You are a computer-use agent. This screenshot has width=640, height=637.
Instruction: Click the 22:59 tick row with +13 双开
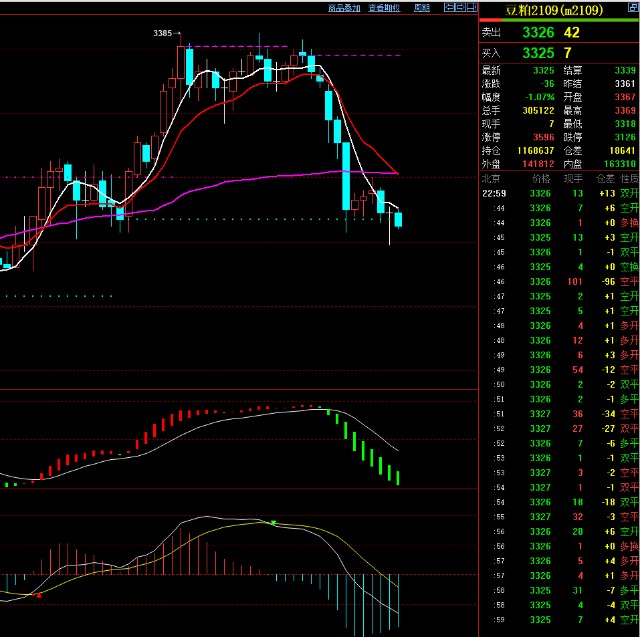pos(558,192)
